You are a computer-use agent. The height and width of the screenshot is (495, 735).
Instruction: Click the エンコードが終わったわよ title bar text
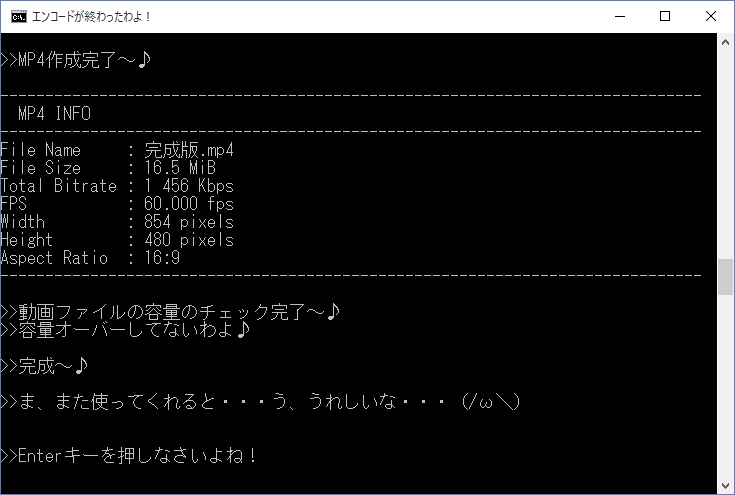pyautogui.click(x=91, y=17)
